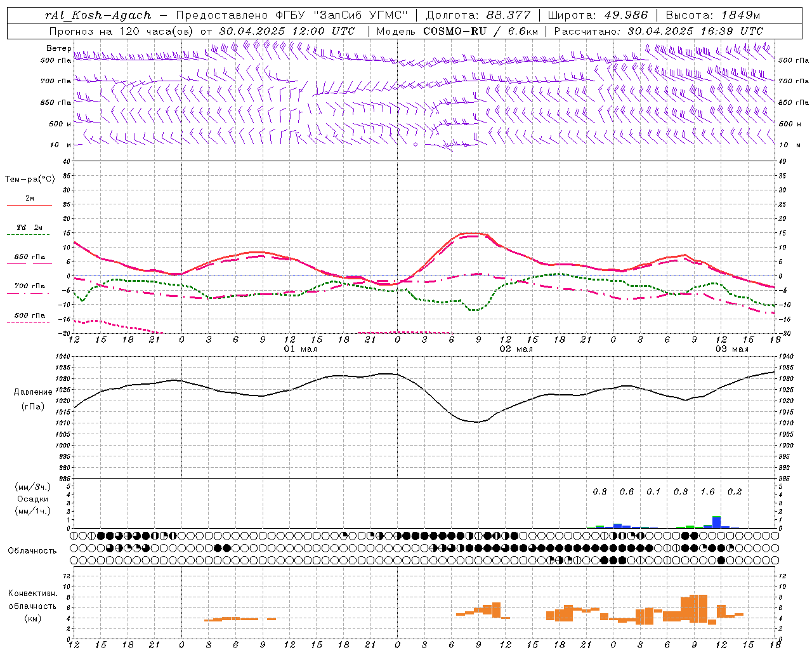Select the model label COSMO-RU / 6.6км

[x=481, y=31]
